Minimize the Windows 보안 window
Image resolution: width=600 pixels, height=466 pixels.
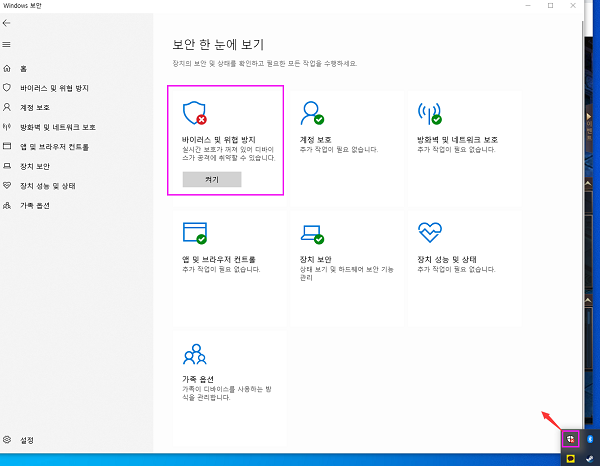point(528,5)
